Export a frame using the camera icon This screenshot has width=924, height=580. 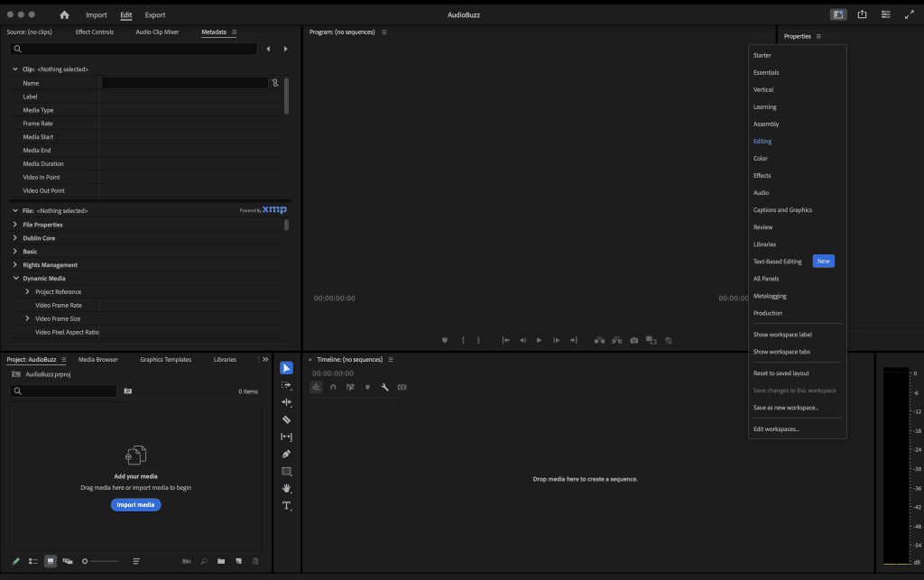coord(634,340)
